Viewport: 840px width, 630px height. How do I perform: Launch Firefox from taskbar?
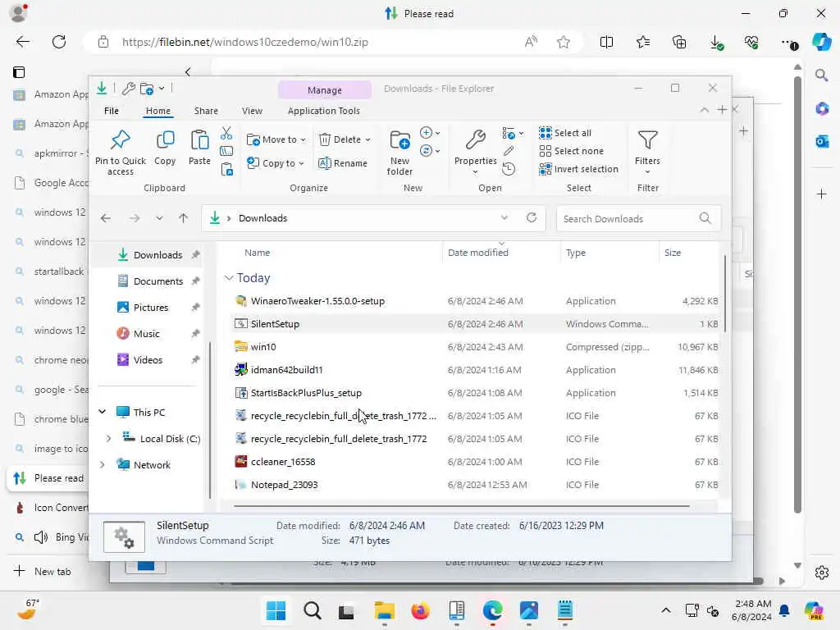point(420,610)
